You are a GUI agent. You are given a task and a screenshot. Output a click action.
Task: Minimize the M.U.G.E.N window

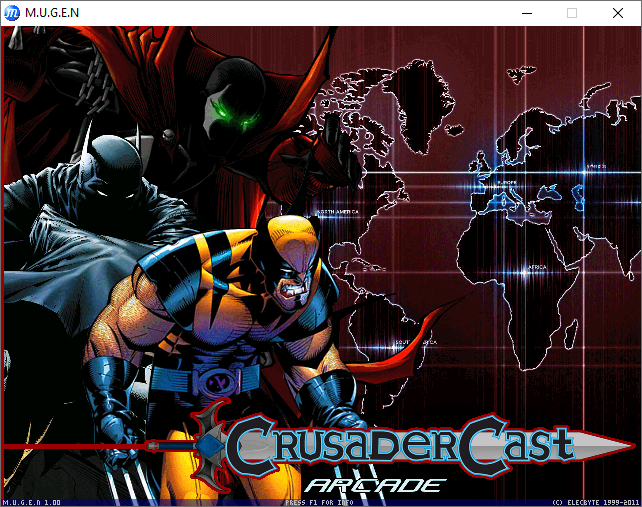(x=527, y=13)
